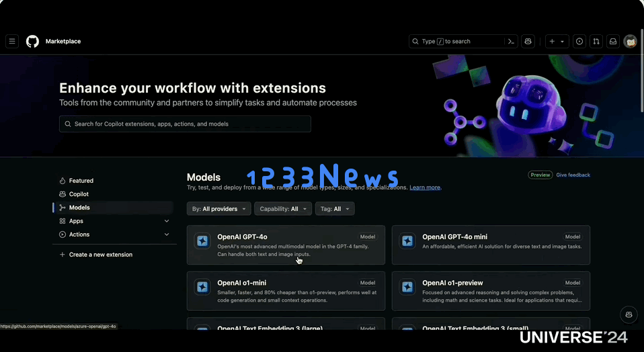Open the Pull requests icon

click(596, 42)
